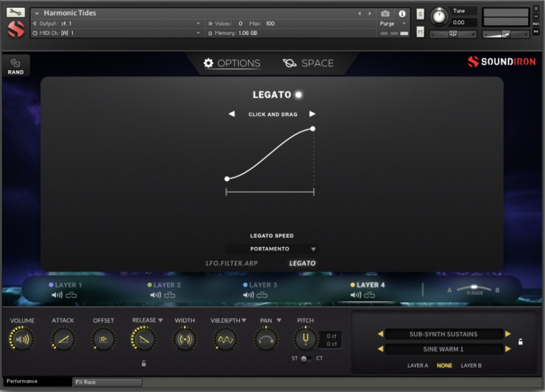Viewport: 545px width, 392px height.
Task: Open the instrument info icon
Action: [x=402, y=14]
